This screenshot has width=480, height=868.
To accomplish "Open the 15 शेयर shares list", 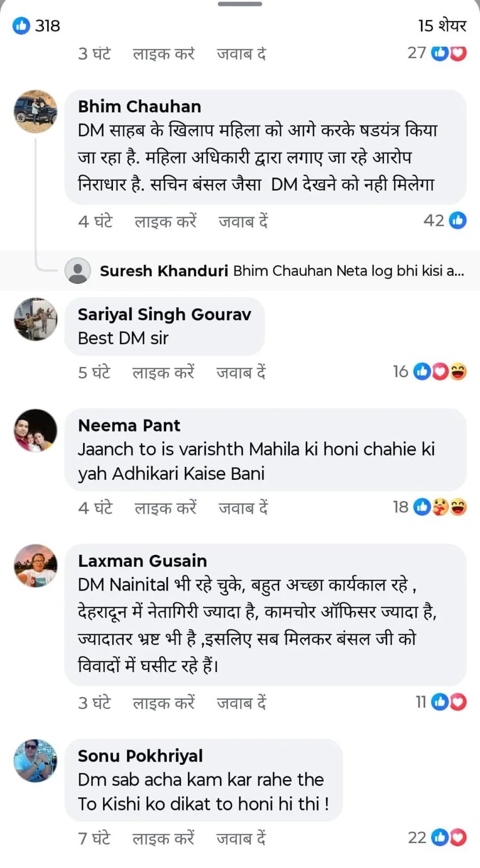I will 442,26.
